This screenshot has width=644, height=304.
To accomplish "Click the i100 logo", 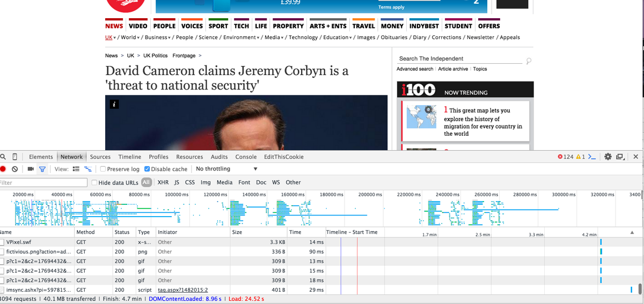I will click(x=419, y=90).
